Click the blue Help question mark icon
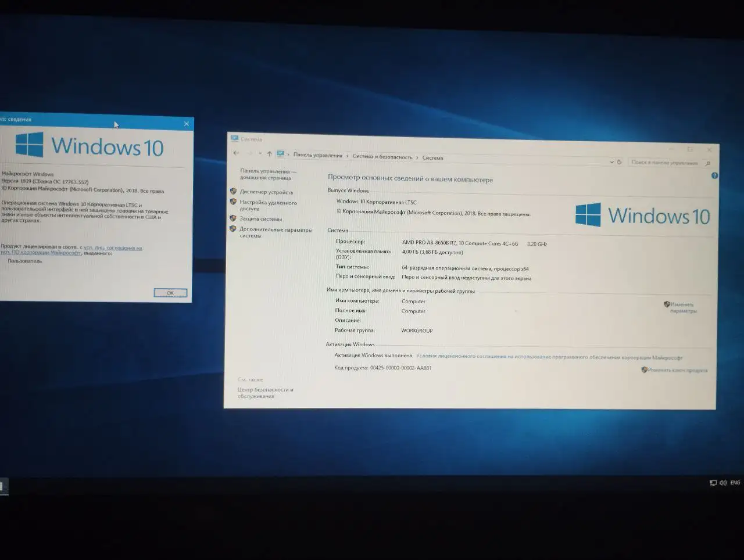 [x=714, y=175]
